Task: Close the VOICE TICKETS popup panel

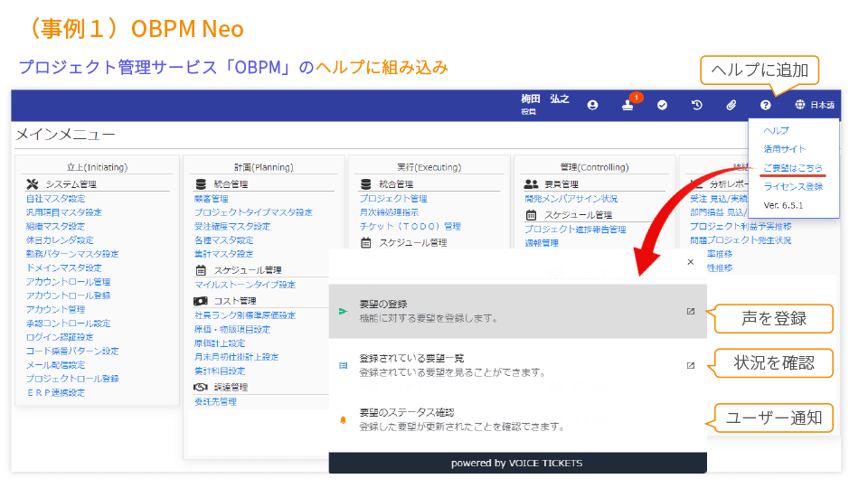Action: (691, 262)
